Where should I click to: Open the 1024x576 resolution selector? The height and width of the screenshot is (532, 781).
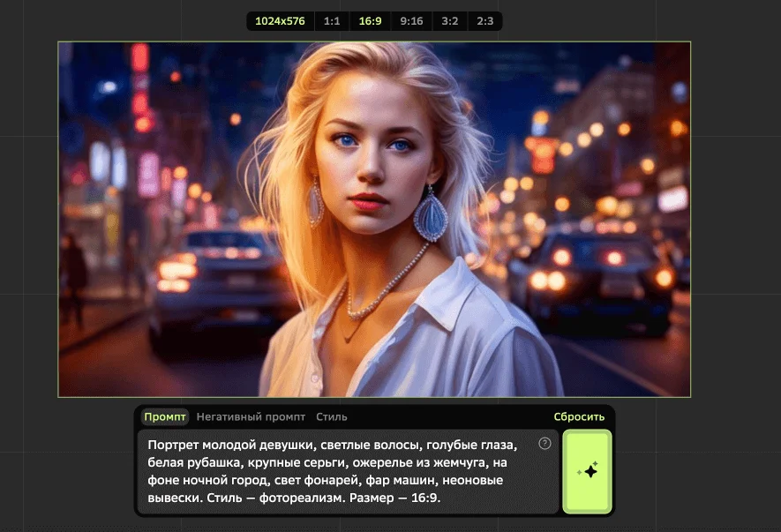(280, 21)
